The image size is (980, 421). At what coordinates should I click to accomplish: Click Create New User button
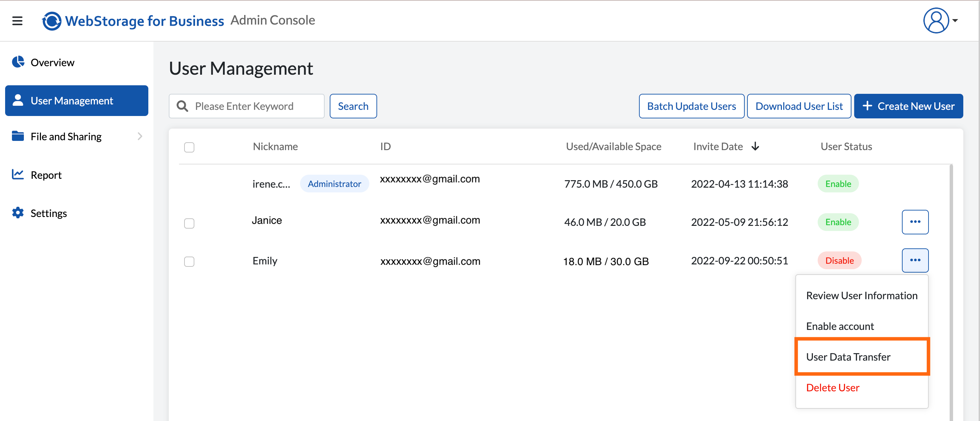tap(908, 106)
